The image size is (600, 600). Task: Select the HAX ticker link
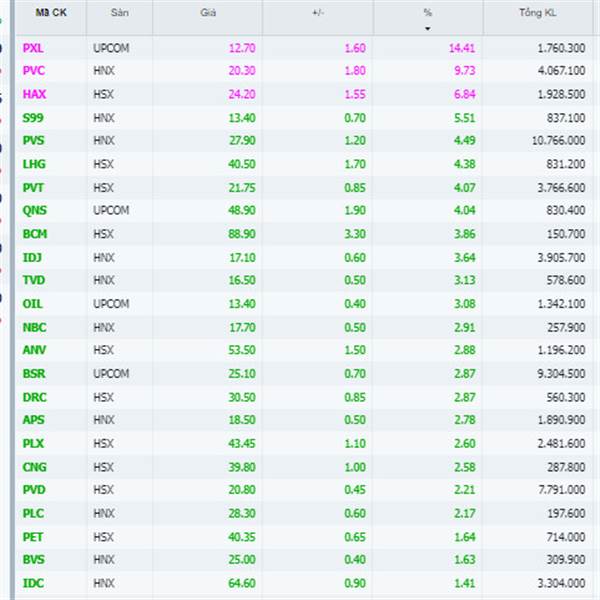click(34, 94)
